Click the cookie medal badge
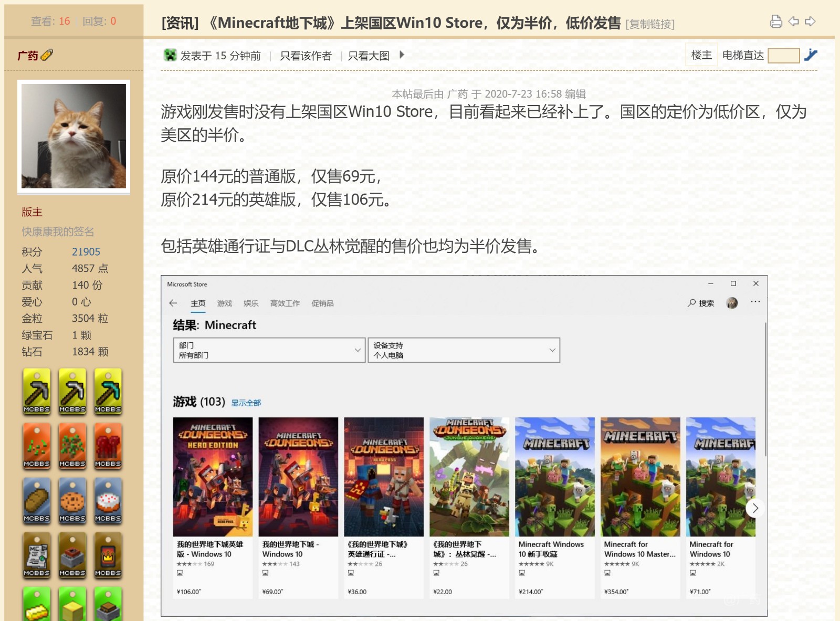The height and width of the screenshot is (621, 840). click(72, 500)
